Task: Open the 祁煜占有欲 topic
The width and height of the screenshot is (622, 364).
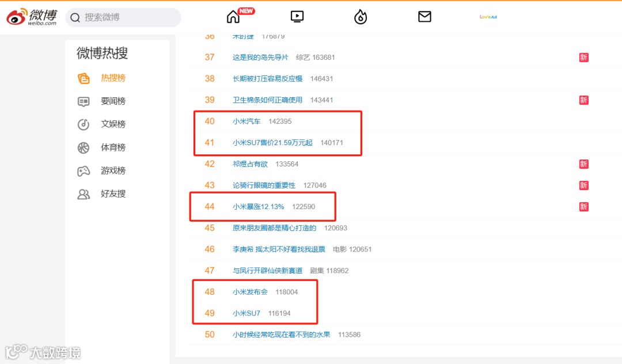Action: [250, 164]
